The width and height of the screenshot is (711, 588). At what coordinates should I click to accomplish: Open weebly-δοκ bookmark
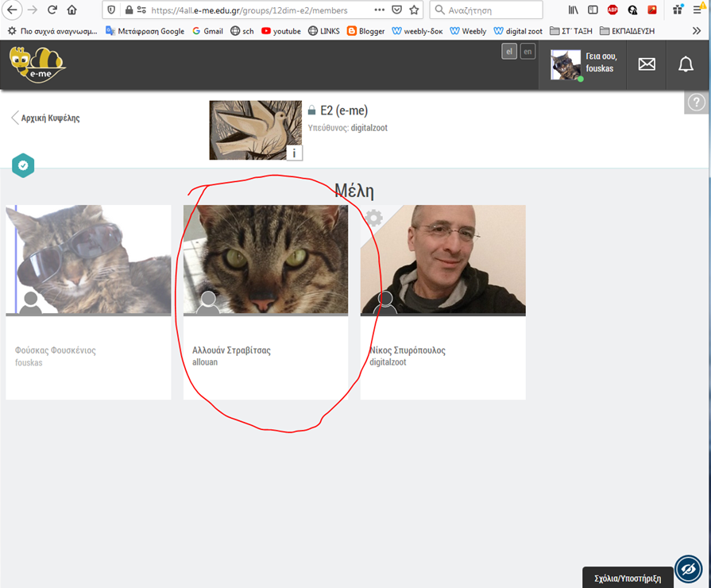(417, 31)
